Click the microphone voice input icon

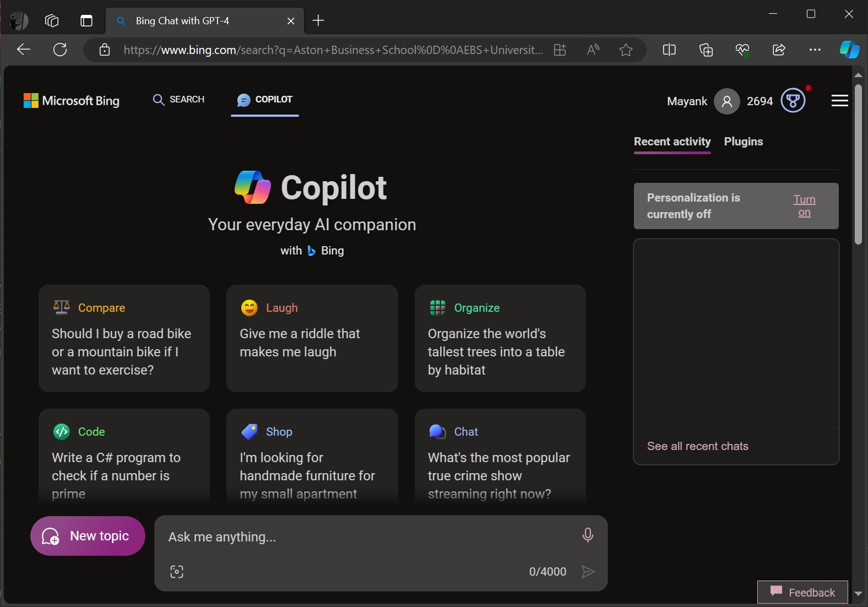[x=588, y=535]
